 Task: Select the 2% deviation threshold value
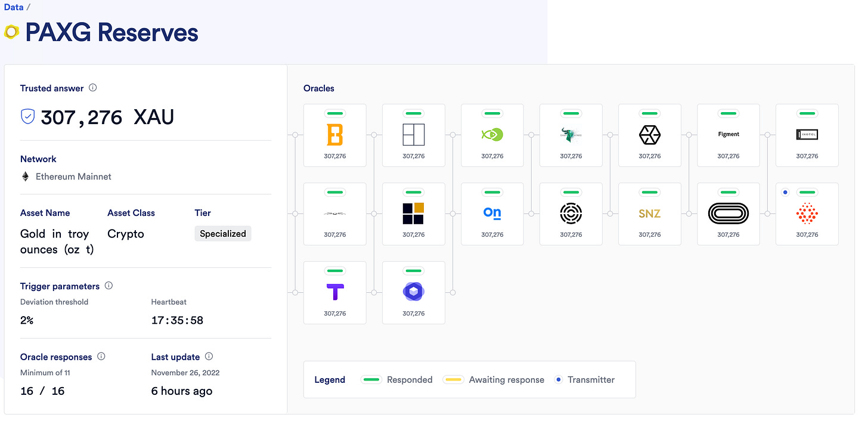(27, 320)
